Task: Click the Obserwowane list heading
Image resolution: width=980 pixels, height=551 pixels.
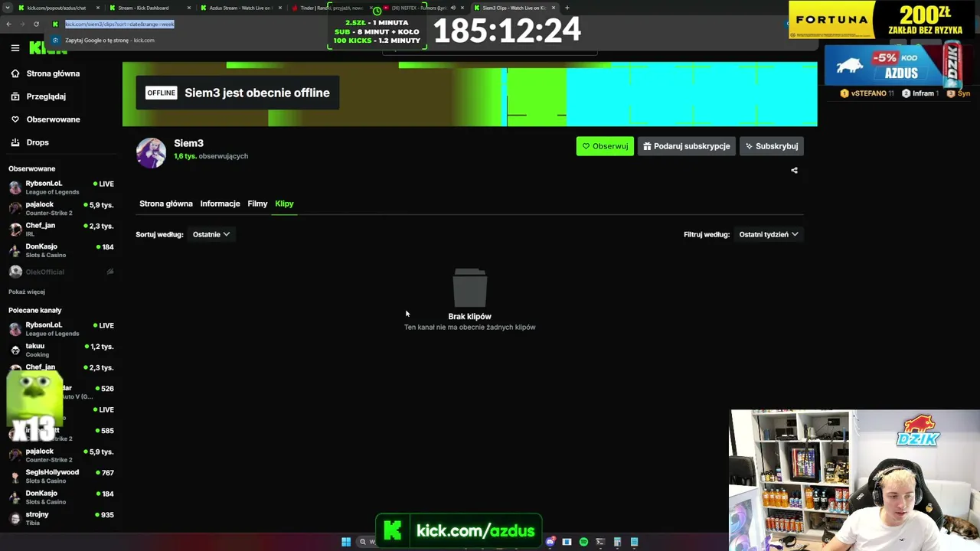Action: click(32, 168)
